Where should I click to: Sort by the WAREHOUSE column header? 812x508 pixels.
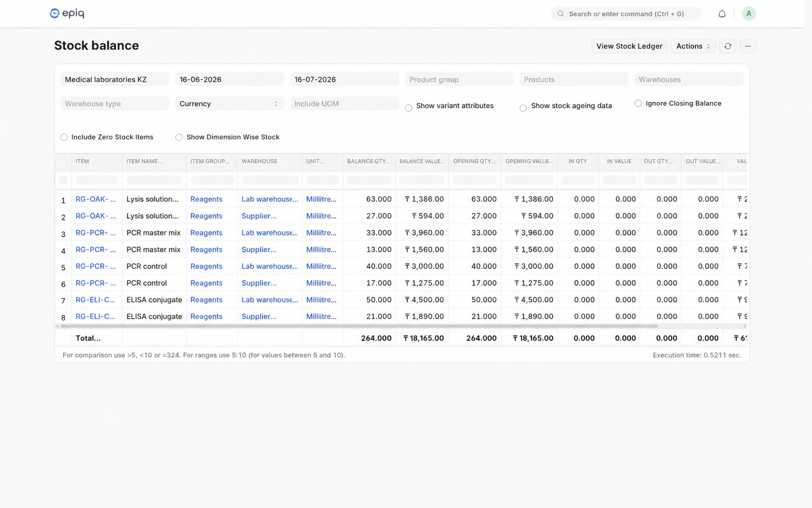pyautogui.click(x=270, y=161)
